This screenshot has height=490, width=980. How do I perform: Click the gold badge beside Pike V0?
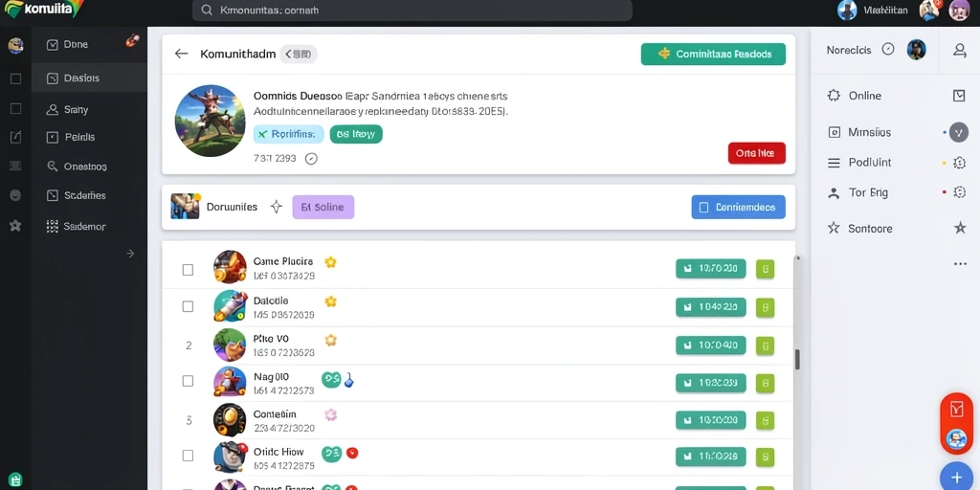[330, 340]
